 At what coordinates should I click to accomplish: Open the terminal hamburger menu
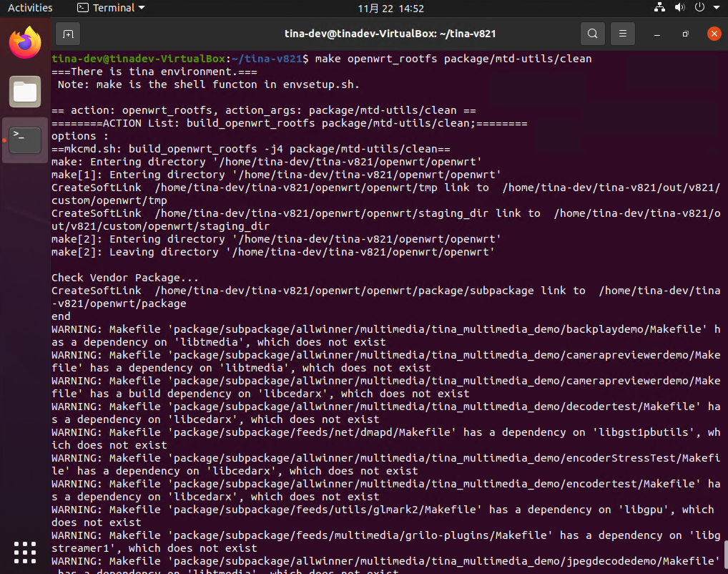623,34
